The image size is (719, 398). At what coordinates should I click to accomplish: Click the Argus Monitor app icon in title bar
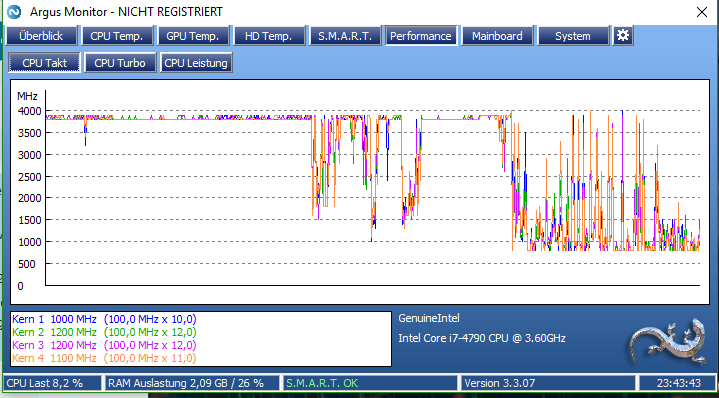14,11
